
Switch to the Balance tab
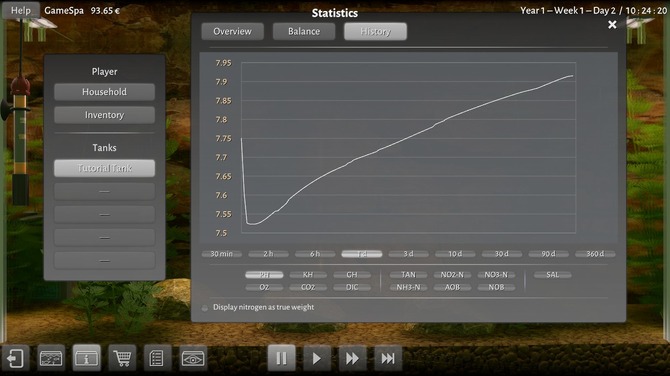[x=304, y=31]
